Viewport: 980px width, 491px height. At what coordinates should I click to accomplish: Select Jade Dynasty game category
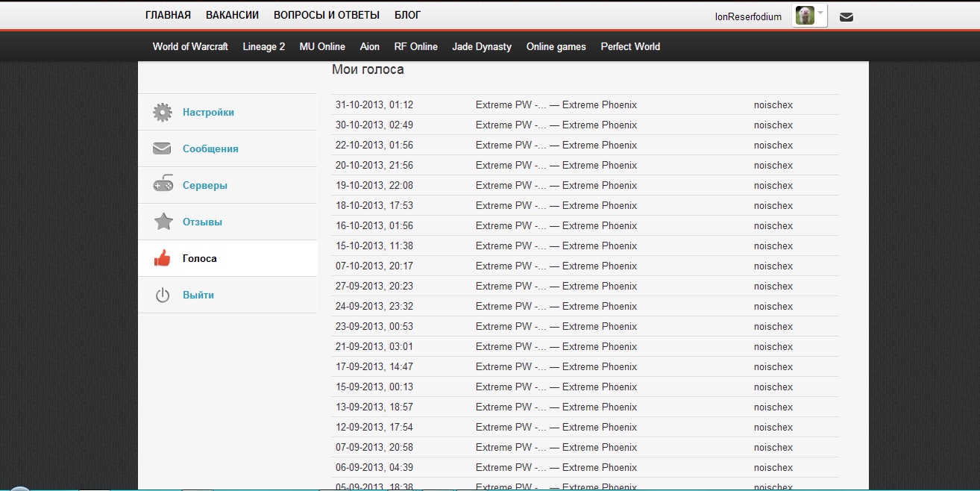(482, 46)
